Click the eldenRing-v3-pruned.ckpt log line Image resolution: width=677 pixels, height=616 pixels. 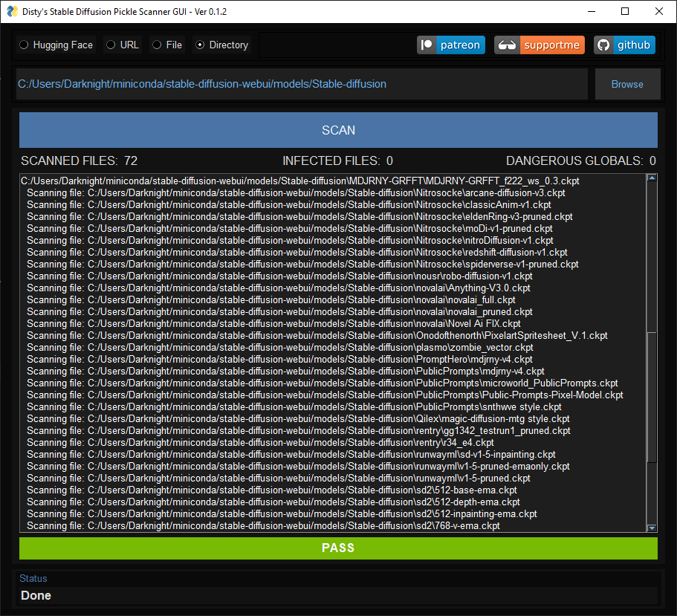click(x=299, y=217)
